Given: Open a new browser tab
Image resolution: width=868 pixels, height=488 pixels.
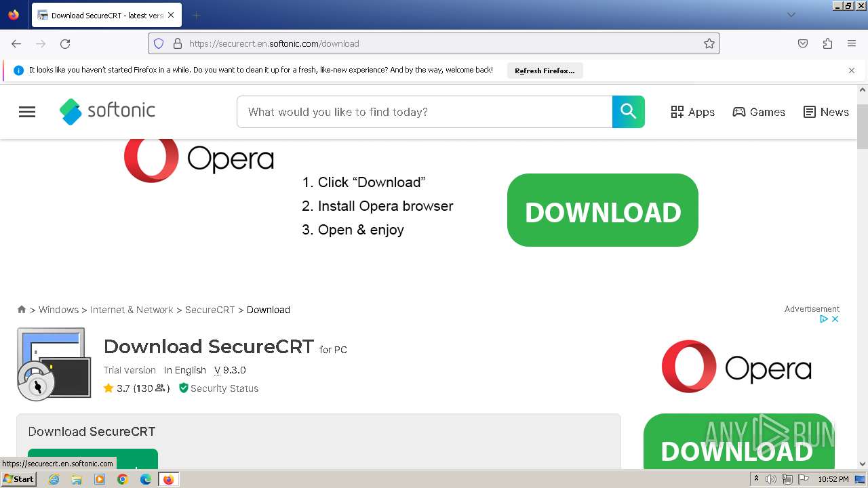Looking at the screenshot, I should 196,15.
